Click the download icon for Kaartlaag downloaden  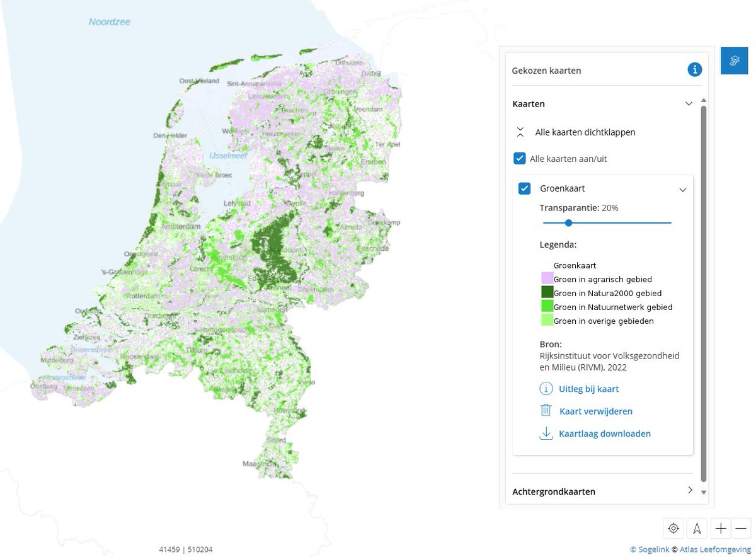545,433
